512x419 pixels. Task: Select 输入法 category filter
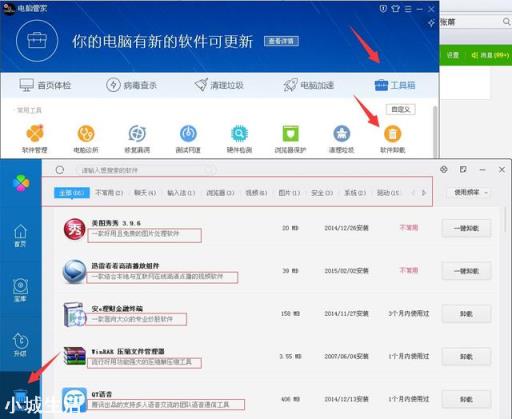(x=181, y=193)
